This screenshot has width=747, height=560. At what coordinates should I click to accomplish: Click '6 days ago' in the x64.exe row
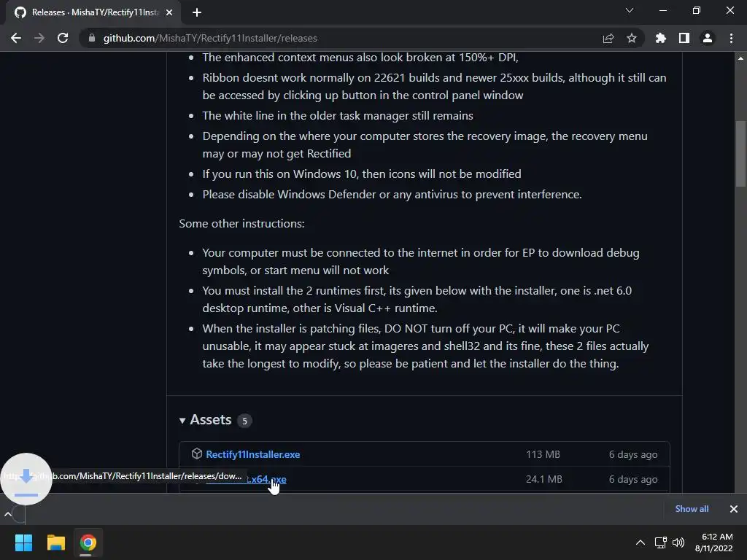pos(633,479)
